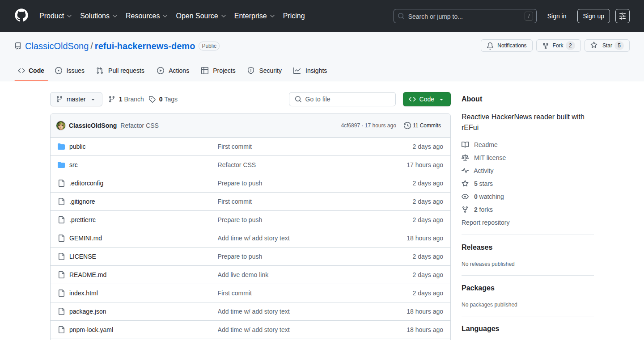
Task: Open the src folder name link
Action: click(73, 165)
